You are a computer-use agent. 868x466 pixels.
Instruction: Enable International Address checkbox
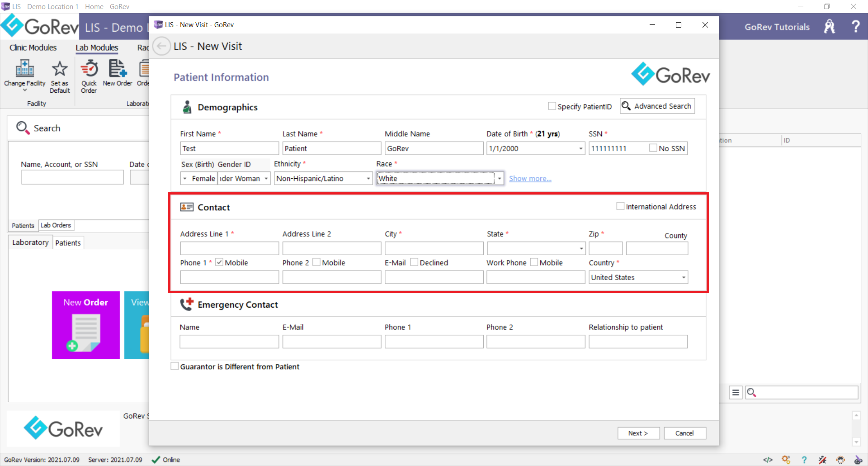click(620, 206)
